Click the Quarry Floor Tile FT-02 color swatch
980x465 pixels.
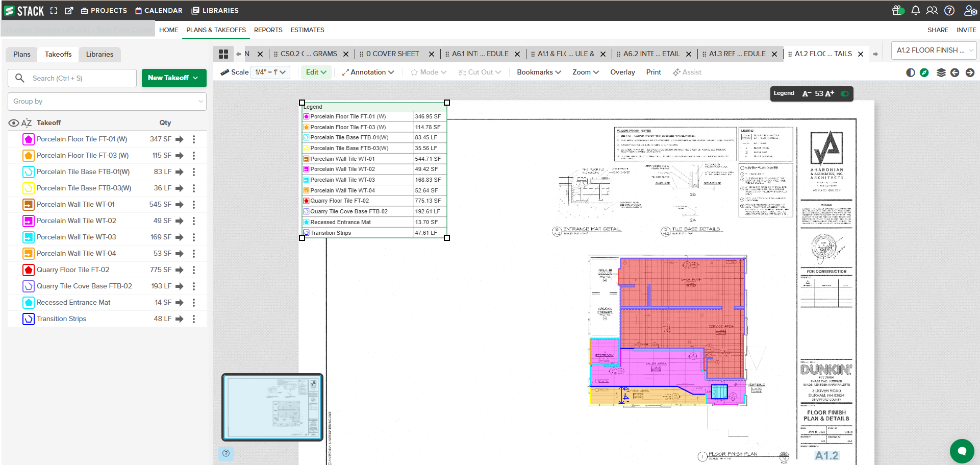tap(29, 270)
